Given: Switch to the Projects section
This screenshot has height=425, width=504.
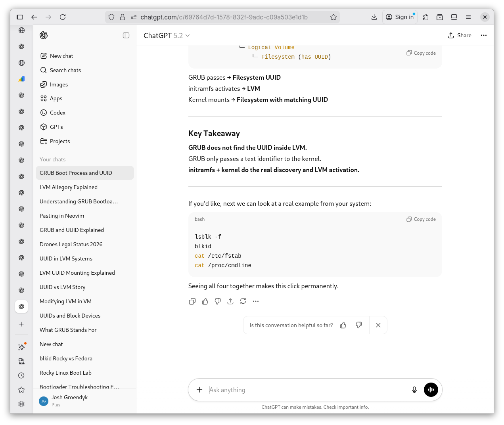Looking at the screenshot, I should [x=60, y=141].
